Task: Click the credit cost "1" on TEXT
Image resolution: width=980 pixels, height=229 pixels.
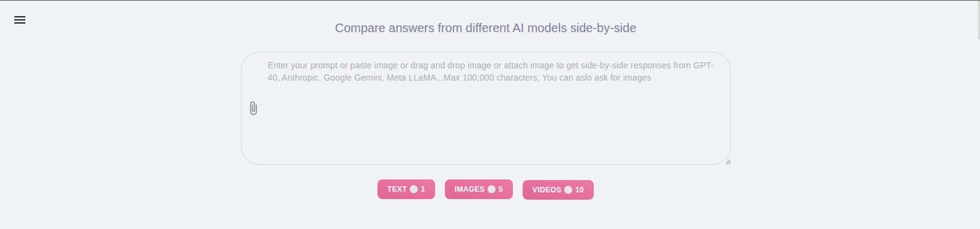Action: click(x=423, y=189)
